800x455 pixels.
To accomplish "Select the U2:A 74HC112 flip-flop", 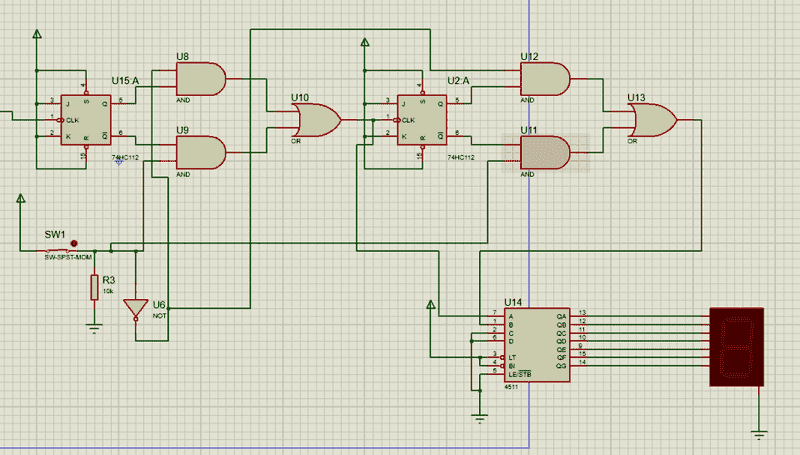I will point(421,120).
